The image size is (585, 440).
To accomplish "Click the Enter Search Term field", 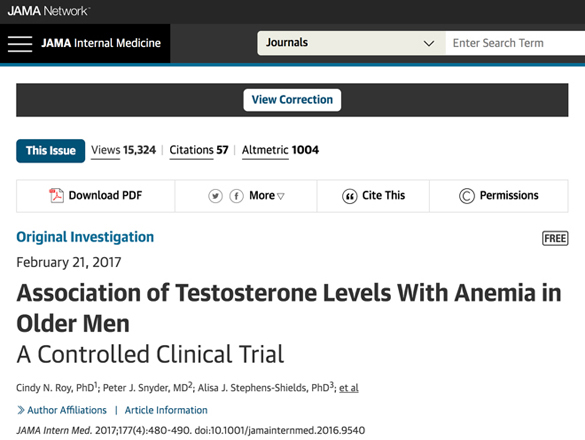I will tap(515, 43).
